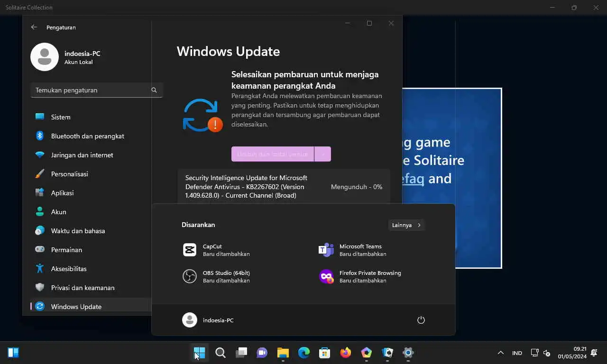Image resolution: width=607 pixels, height=364 pixels.
Task: Click IND language indicator in tray
Action: pyautogui.click(x=517, y=353)
